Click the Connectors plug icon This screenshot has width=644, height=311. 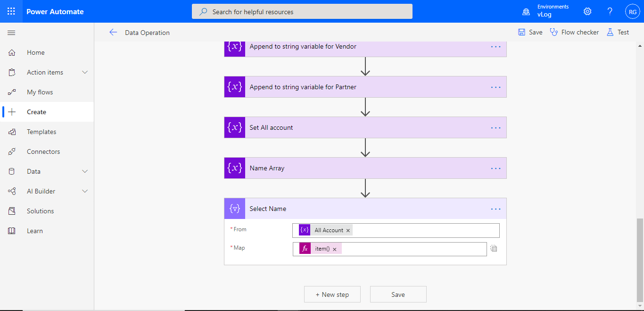click(12, 151)
